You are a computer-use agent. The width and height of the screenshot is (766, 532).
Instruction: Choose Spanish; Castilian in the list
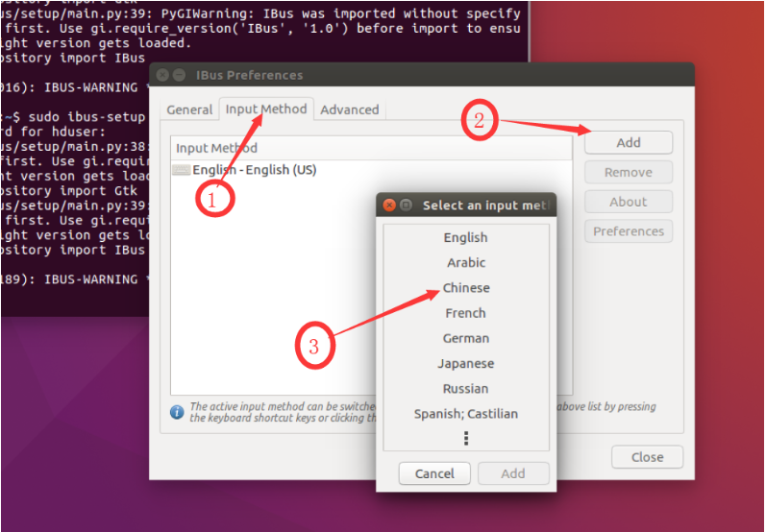point(465,414)
